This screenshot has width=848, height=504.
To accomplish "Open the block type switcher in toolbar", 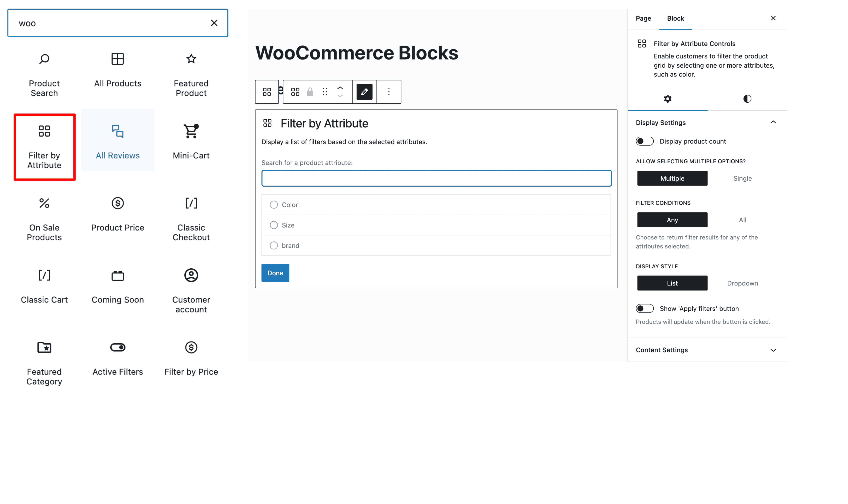I will point(295,92).
